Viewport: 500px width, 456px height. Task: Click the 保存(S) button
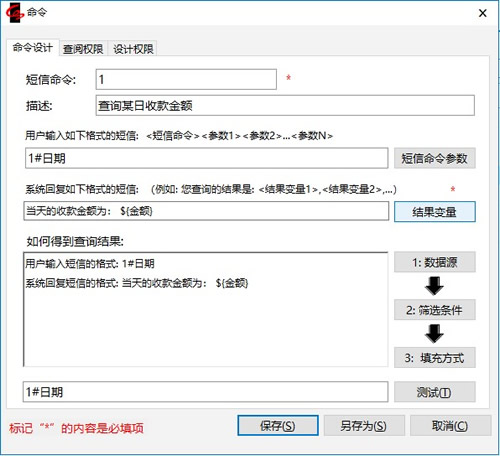(278, 425)
